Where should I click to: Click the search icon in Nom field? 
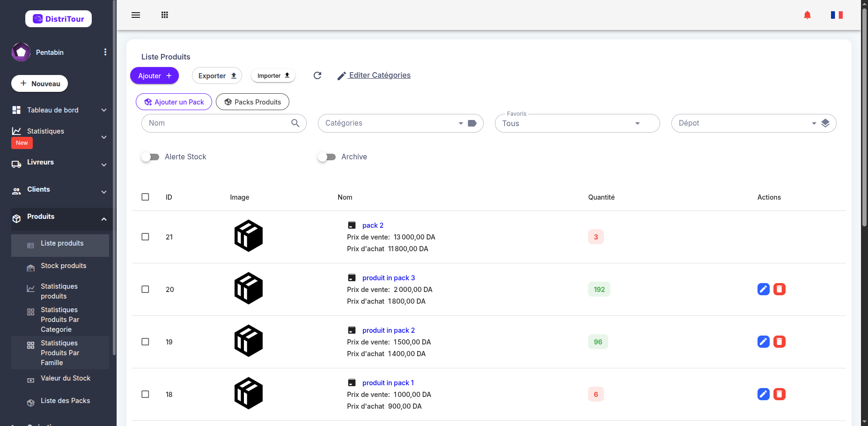pyautogui.click(x=295, y=123)
